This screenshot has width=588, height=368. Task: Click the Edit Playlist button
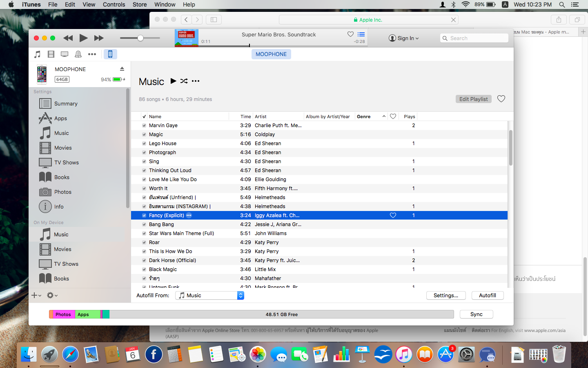click(473, 99)
